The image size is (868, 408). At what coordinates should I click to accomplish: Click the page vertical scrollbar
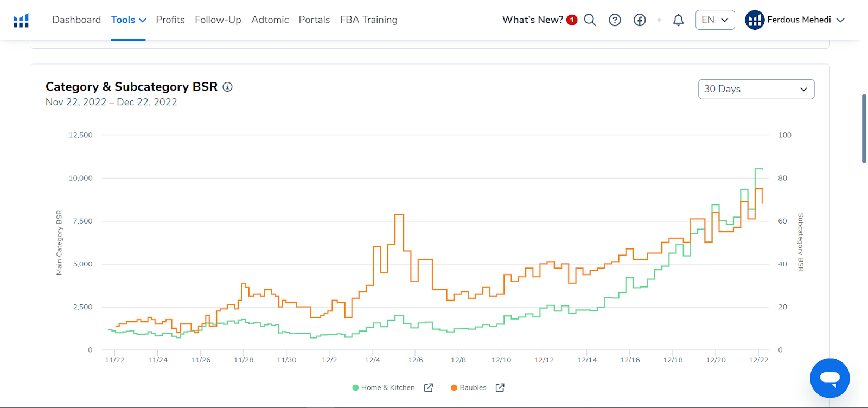click(864, 128)
